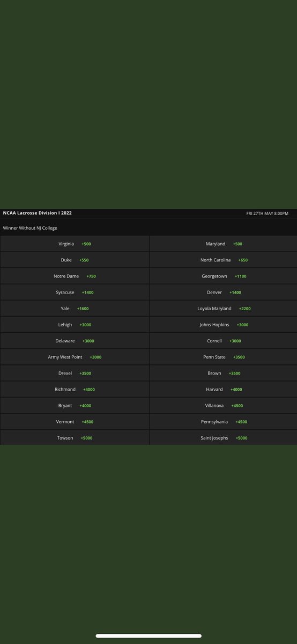Screen dimensions: 297x644
Task: Tap Harvard +4000 odds
Action: pyautogui.click(x=223, y=389)
